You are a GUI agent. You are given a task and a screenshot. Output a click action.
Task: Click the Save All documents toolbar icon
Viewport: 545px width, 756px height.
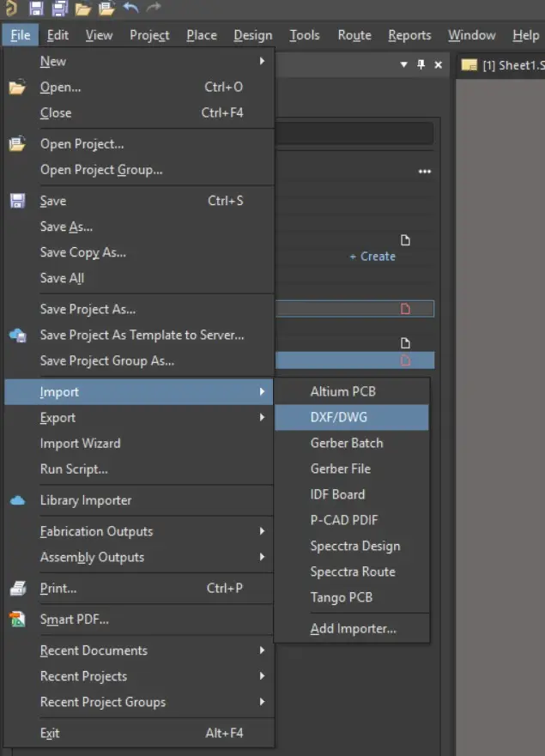[x=60, y=9]
